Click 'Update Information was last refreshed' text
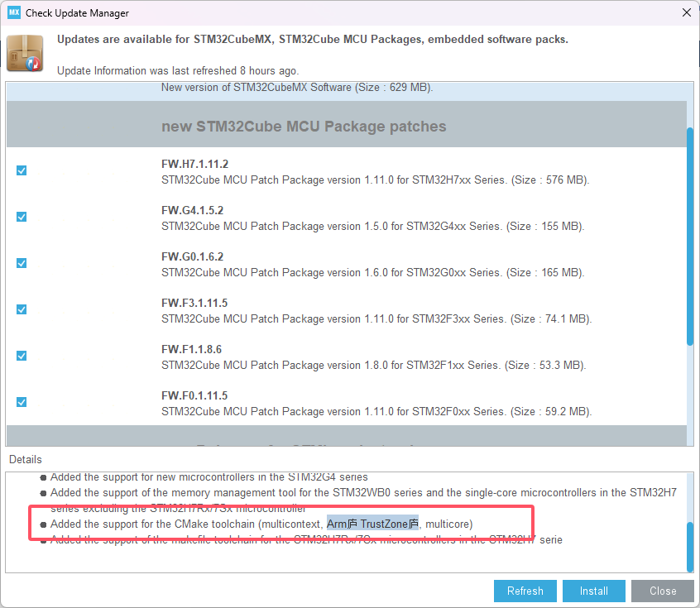This screenshot has width=700, height=608. point(178,71)
